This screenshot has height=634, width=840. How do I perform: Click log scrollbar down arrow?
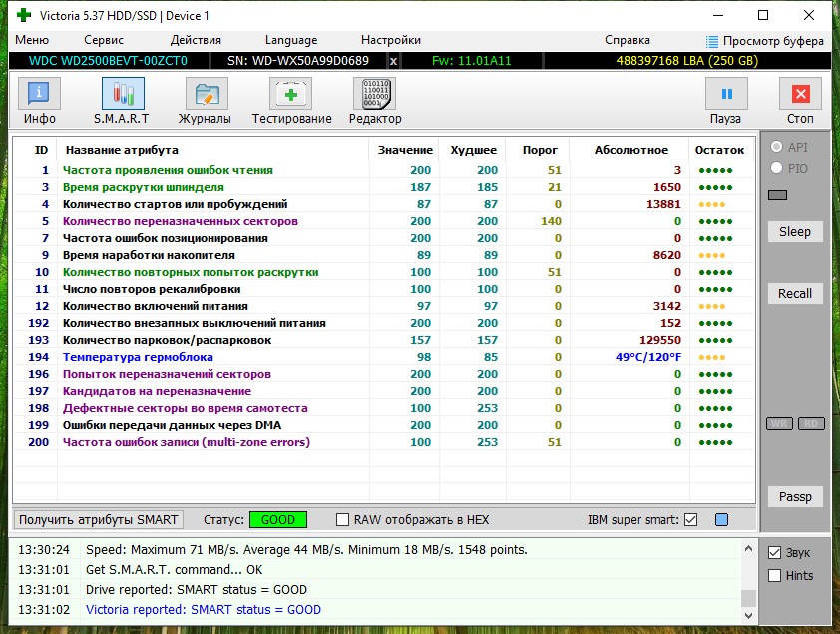(x=748, y=616)
